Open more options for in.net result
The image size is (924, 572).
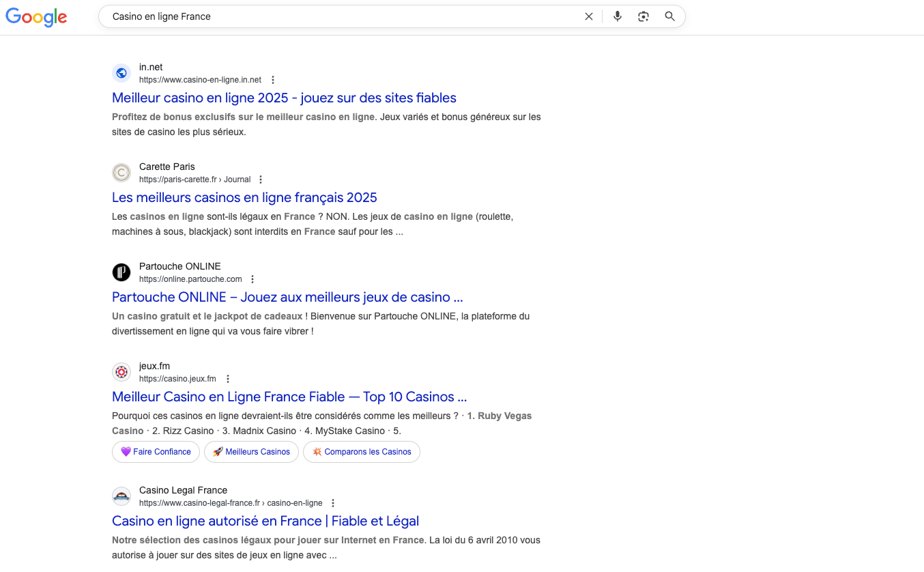(x=273, y=80)
